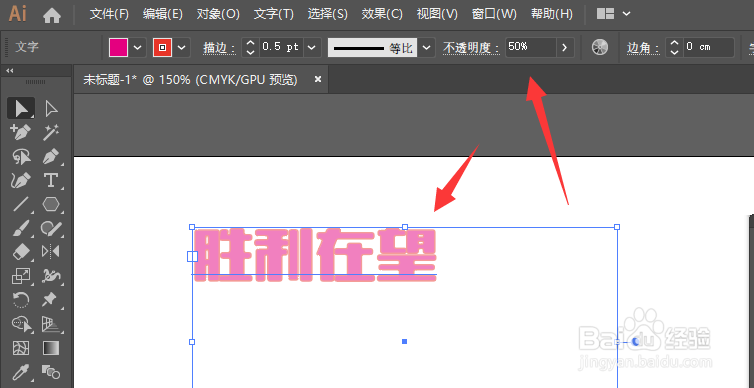The image size is (754, 388).
Task: Select the Gradient tool
Action: pyautogui.click(x=50, y=348)
